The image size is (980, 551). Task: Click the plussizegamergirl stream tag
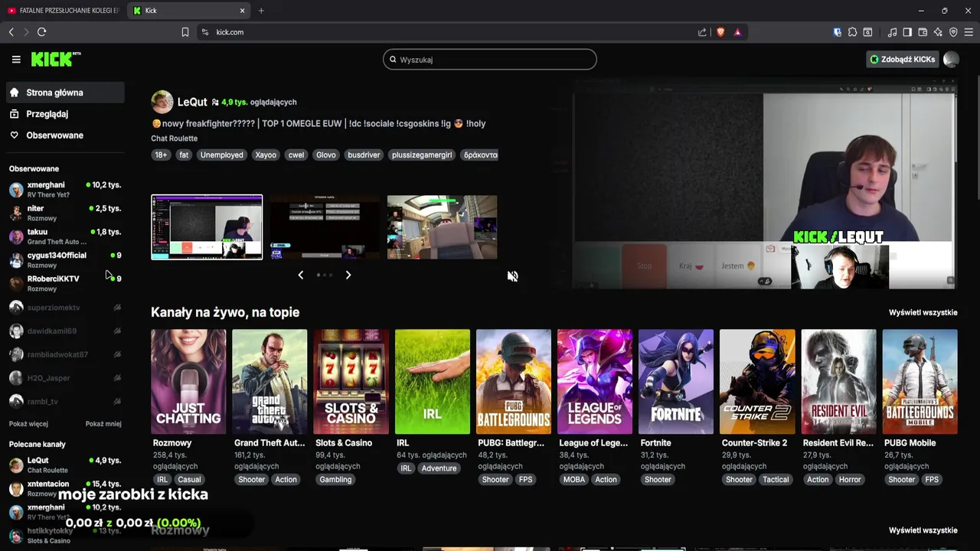click(x=422, y=155)
